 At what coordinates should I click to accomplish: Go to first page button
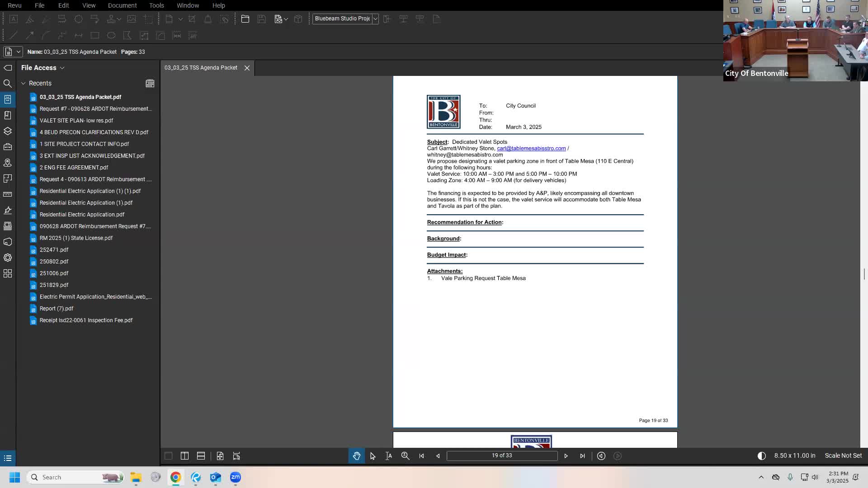click(x=422, y=456)
